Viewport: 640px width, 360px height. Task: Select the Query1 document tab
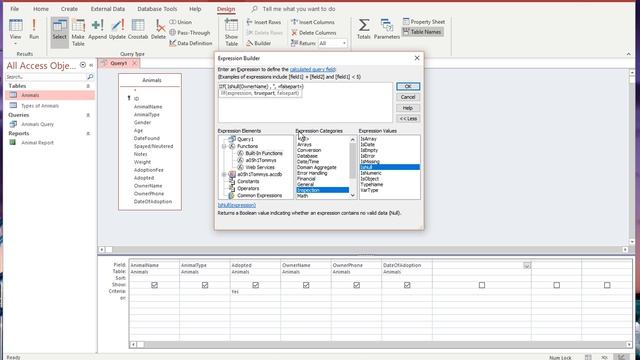tap(119, 63)
